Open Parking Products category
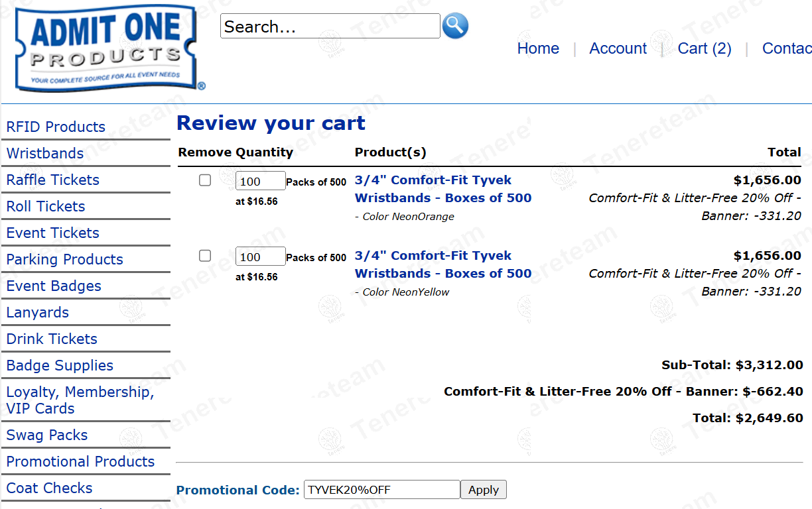Viewport: 812px width, 509px height. pos(65,259)
